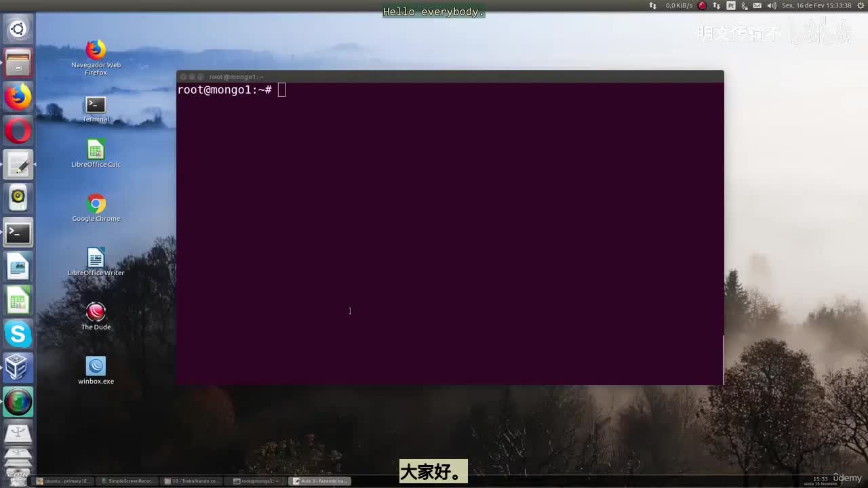Open the text editor from the dock
868x488 pixels.
point(18,165)
